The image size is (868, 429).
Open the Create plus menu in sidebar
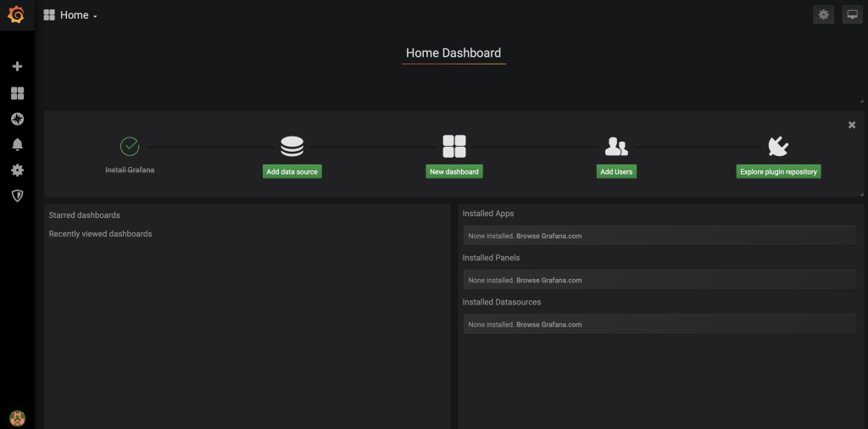(x=17, y=66)
